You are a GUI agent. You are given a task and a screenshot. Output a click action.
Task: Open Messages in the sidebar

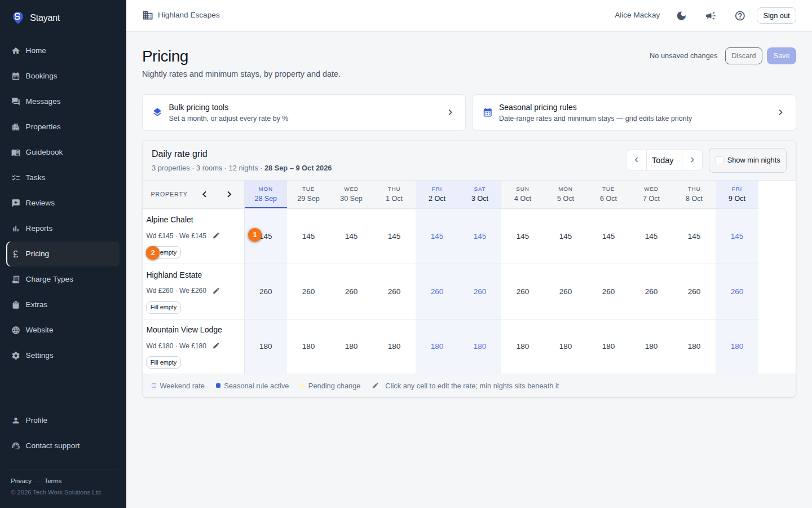coord(63,102)
